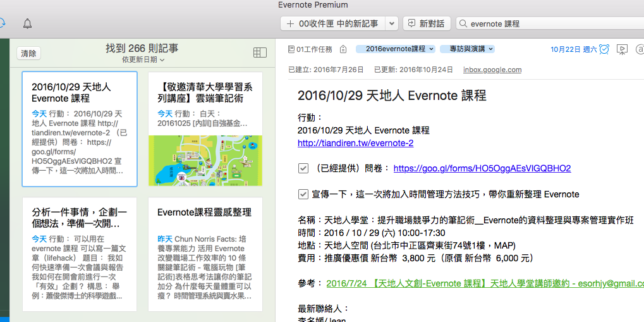This screenshot has width=644, height=322.
Task: Click the 已建立: 2016年7月26日 date
Action: (326, 70)
